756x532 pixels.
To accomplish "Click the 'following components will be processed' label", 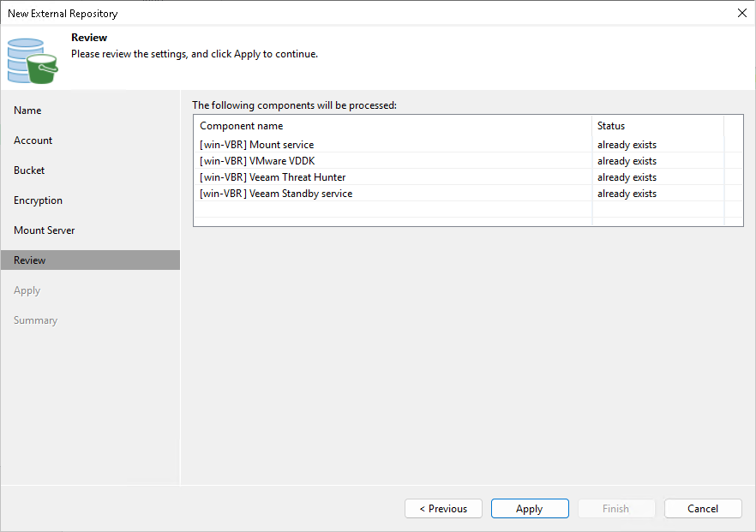I will (x=294, y=105).
